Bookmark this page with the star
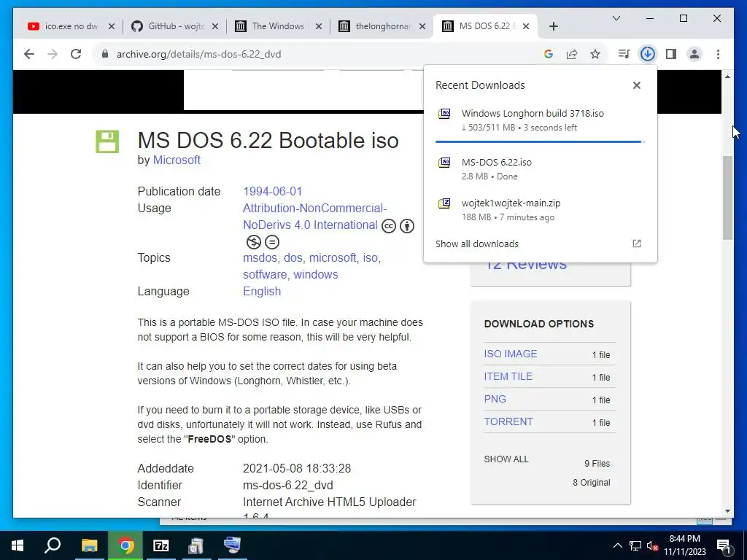 [595, 54]
